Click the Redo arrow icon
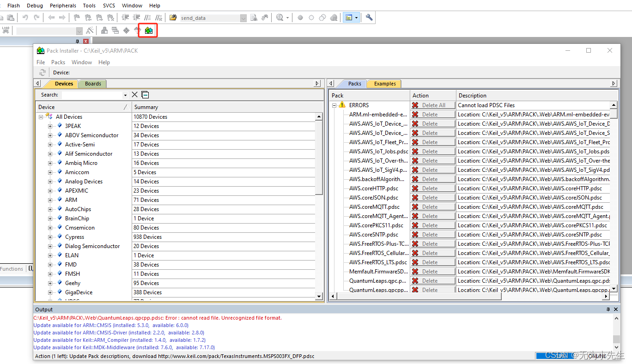The width and height of the screenshot is (632, 364). [36, 18]
